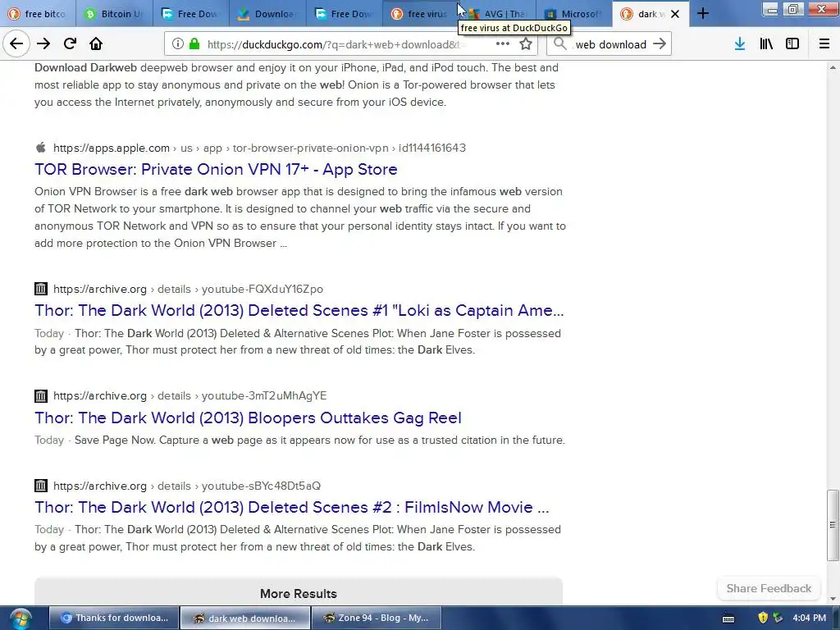Close the dark web search tab

(x=675, y=14)
